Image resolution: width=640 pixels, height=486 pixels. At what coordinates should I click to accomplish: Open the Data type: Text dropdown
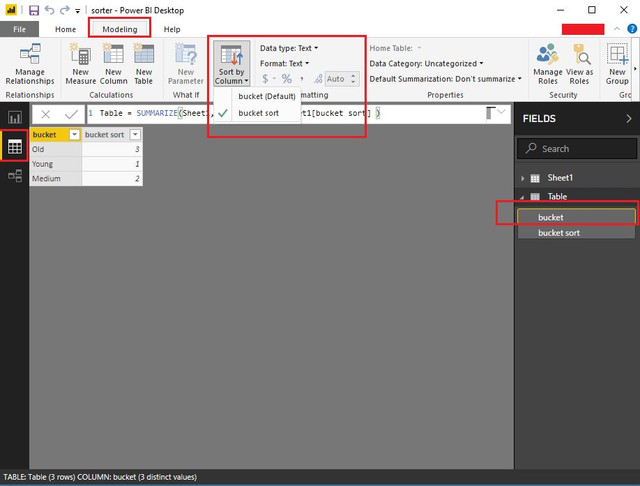(289, 48)
